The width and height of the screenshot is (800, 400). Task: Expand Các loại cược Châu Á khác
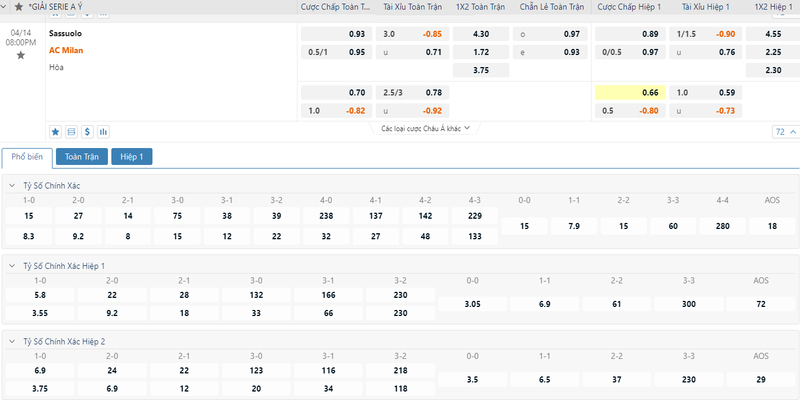(x=425, y=129)
